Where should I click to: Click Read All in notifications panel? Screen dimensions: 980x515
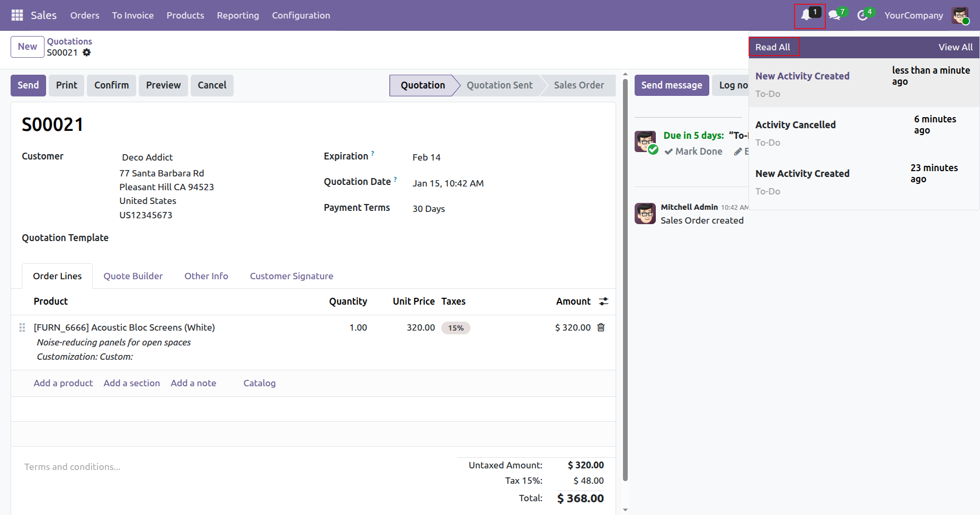[x=772, y=47]
